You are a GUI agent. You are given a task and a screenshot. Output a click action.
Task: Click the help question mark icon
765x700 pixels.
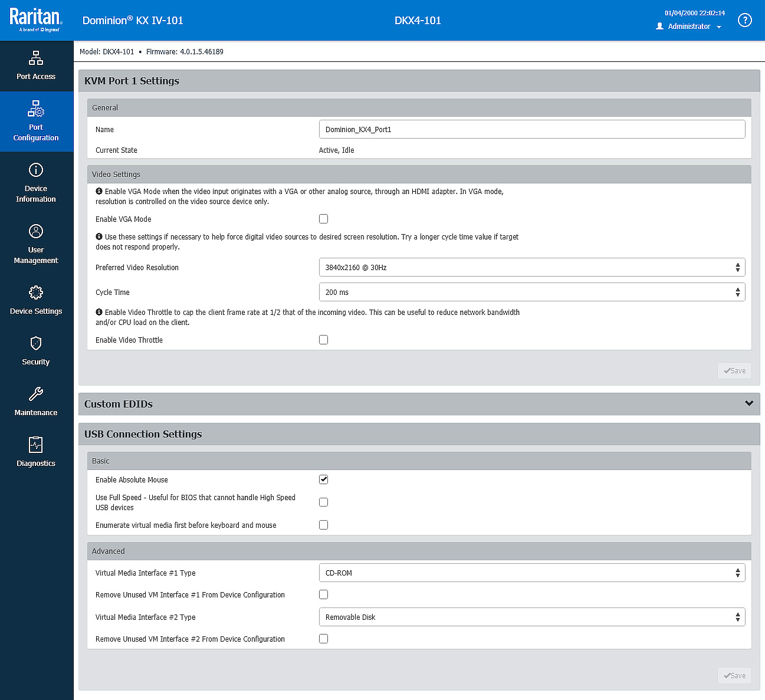[745, 21]
